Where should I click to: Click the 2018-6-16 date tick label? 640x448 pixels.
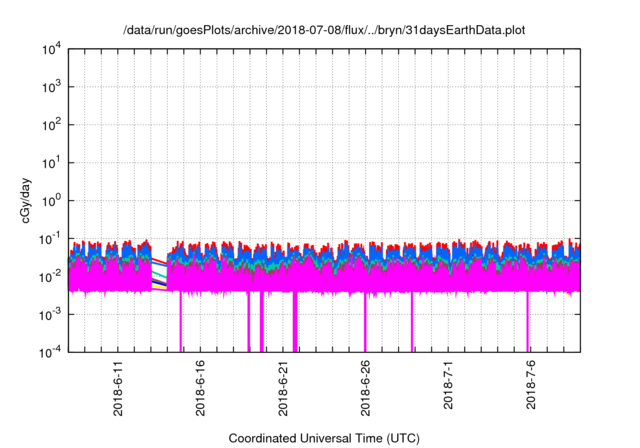point(200,388)
